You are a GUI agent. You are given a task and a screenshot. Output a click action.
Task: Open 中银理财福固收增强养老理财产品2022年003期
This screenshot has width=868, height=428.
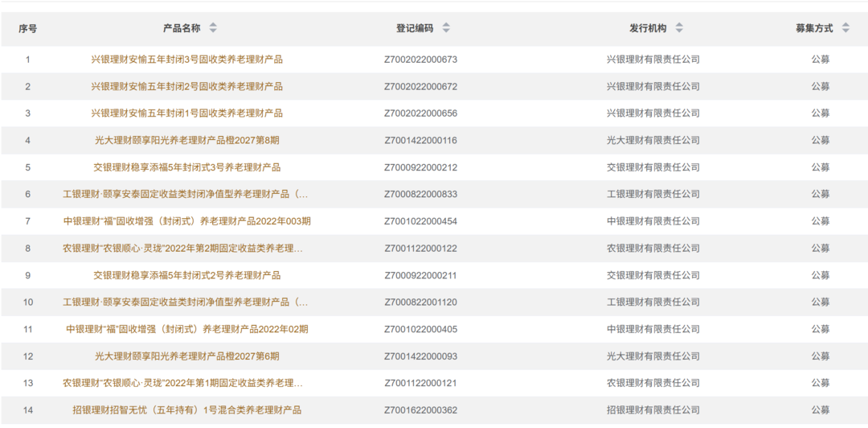tap(186, 221)
